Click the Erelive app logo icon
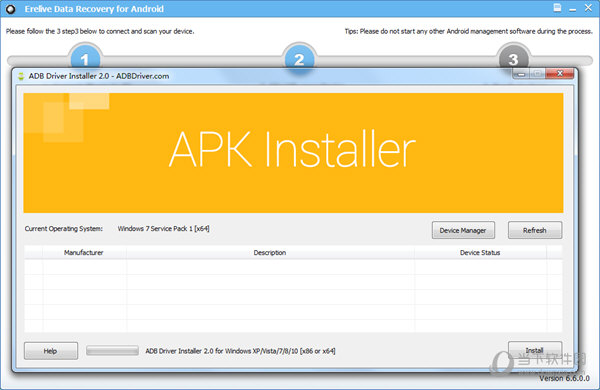 (11, 9)
